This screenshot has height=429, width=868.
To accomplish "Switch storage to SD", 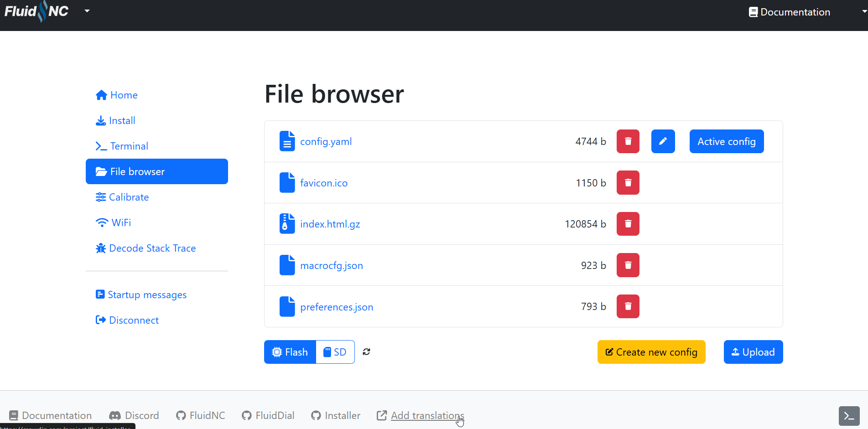I will tap(335, 352).
